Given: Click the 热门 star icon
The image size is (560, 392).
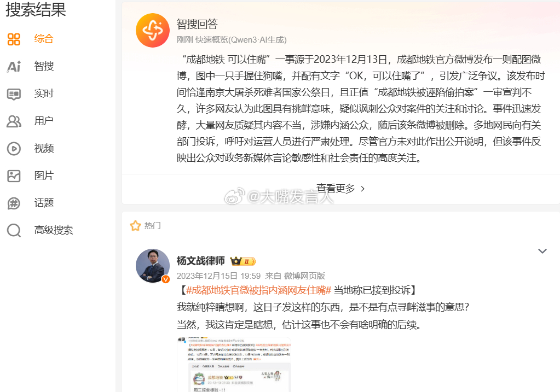Looking at the screenshot, I should 135,226.
